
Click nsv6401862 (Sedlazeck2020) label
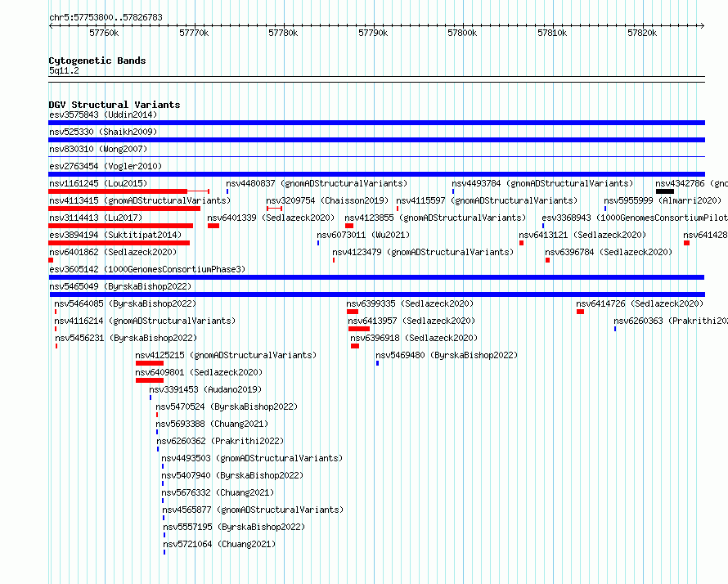(x=113, y=252)
